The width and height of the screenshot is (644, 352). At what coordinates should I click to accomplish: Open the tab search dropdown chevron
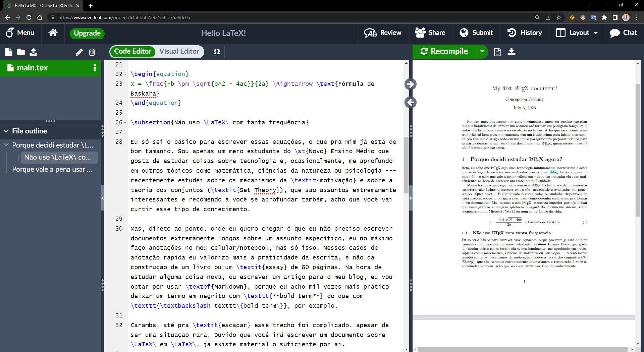590,5
